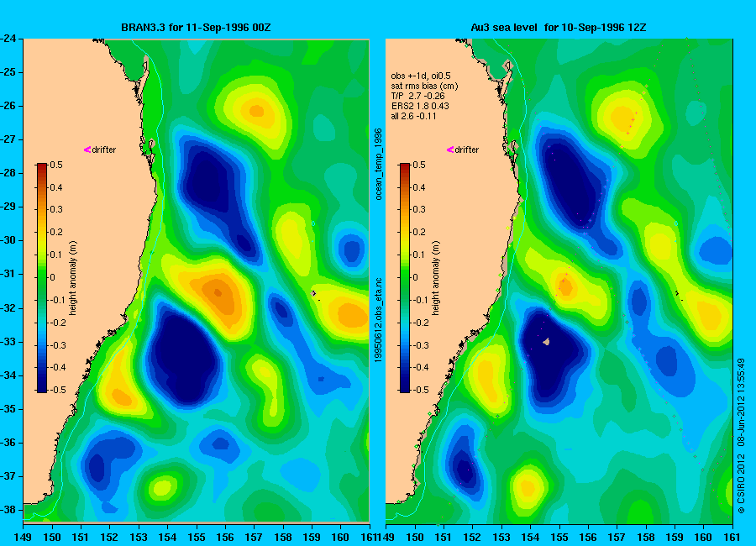Click longitude label 152 under left panel
The width and height of the screenshot is (756, 546).
tap(109, 537)
